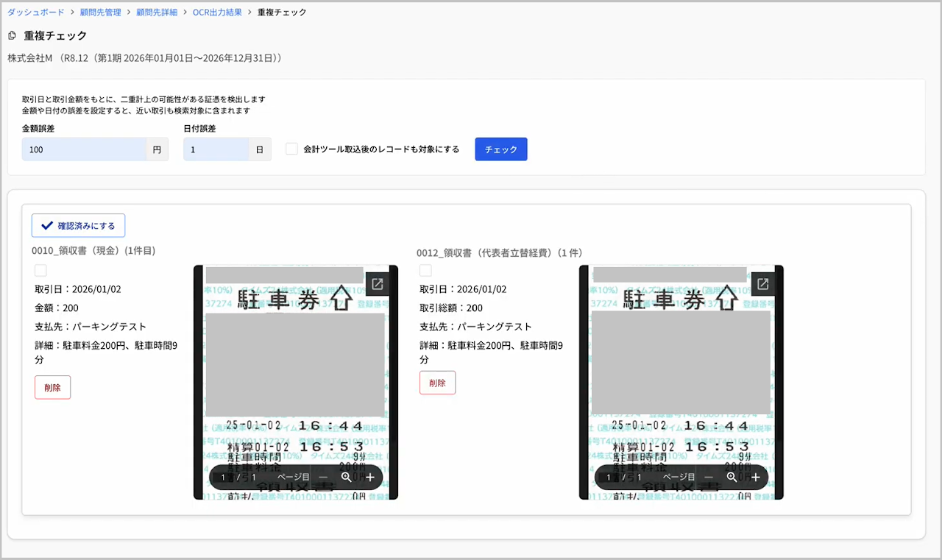Focus the 金額誤差 input field
Viewport: 942px width, 560px height.
pos(84,149)
